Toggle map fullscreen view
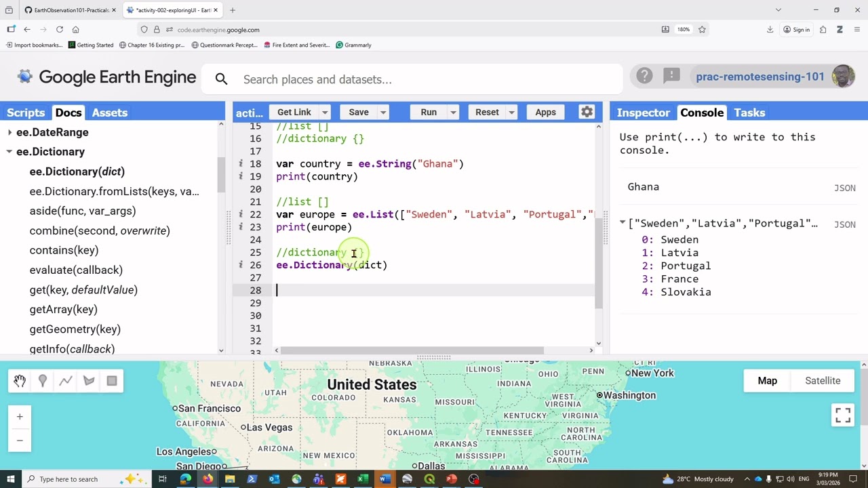Screen dimensions: 868x488 (843, 414)
